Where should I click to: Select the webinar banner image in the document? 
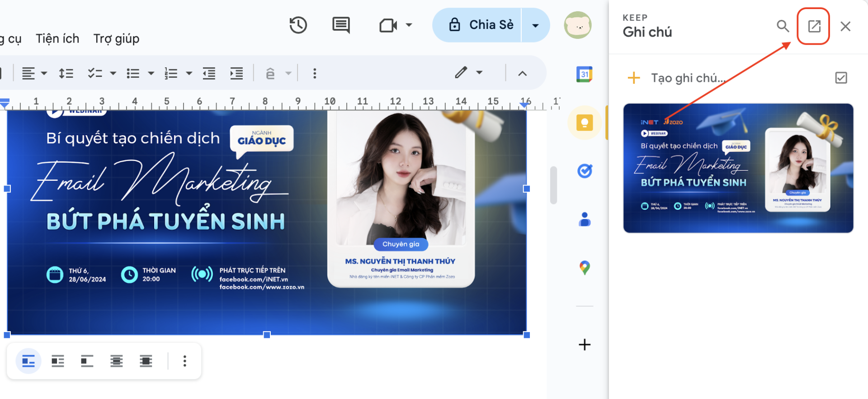(x=267, y=222)
